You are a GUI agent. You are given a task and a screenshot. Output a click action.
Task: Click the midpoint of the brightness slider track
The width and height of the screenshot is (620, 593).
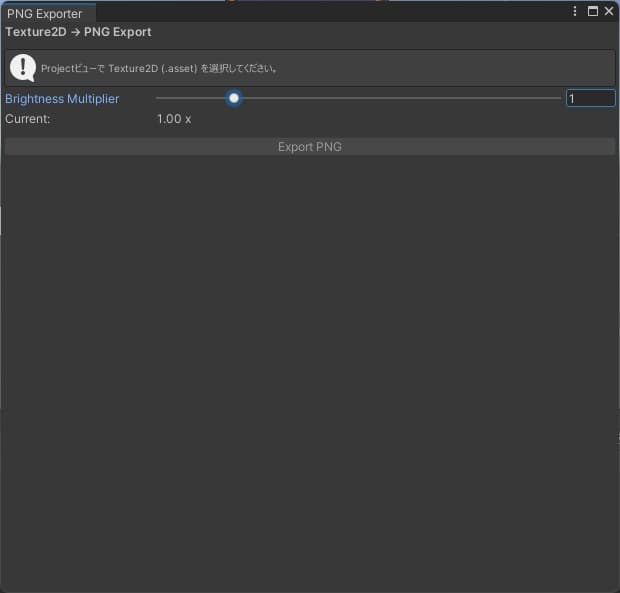(x=359, y=98)
